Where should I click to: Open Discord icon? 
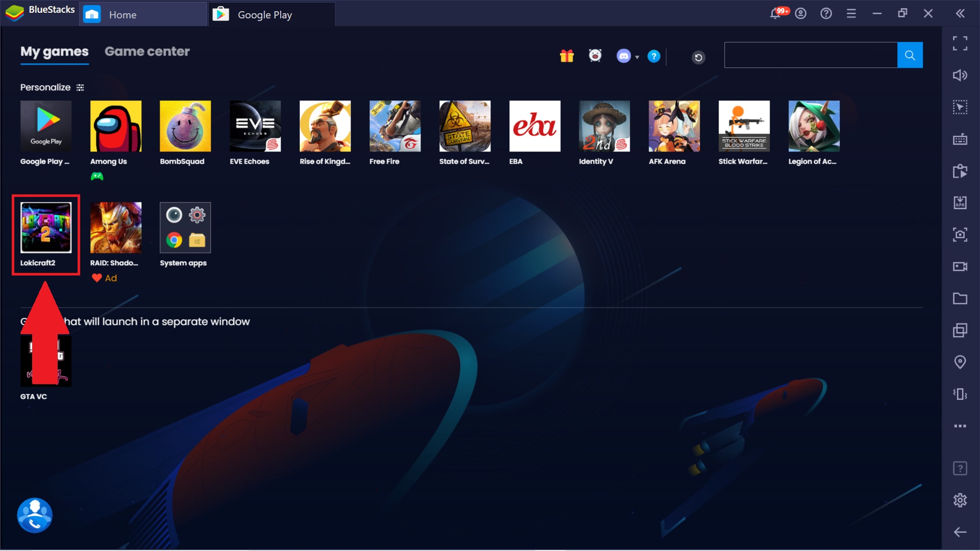click(x=624, y=56)
